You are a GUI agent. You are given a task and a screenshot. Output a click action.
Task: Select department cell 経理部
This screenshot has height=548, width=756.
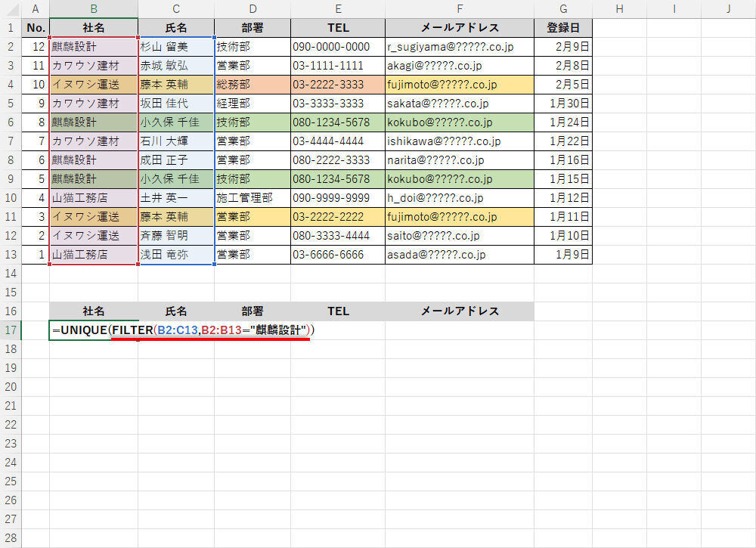coord(253,103)
